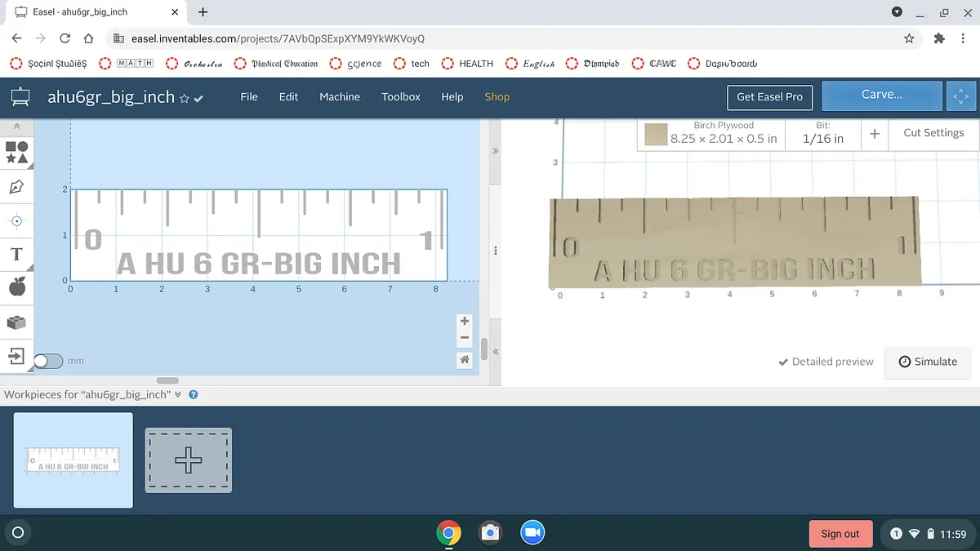Star the ahu6gr_big_inch project
This screenshot has height=551, width=980.
point(185,98)
